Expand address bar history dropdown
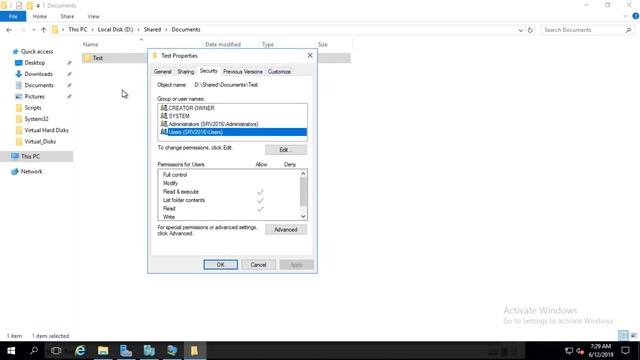Image resolution: width=640 pixels, height=360 pixels. [x=520, y=30]
